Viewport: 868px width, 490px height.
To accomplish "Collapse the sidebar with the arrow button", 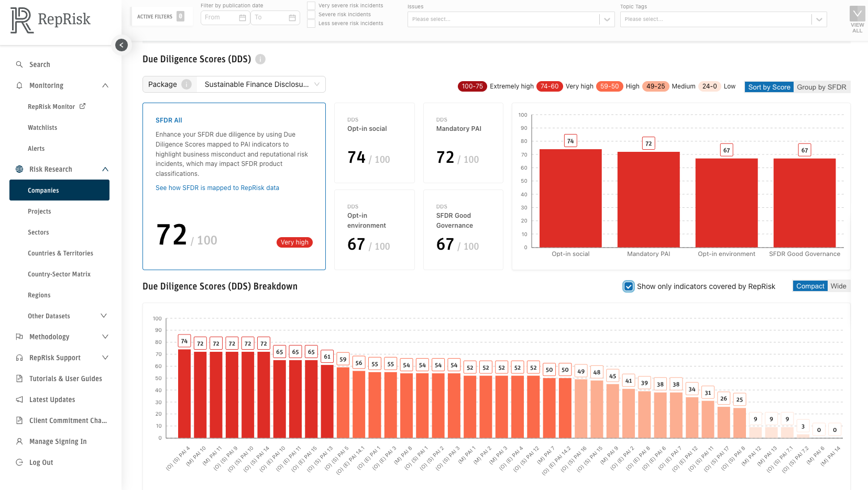I will 122,45.
